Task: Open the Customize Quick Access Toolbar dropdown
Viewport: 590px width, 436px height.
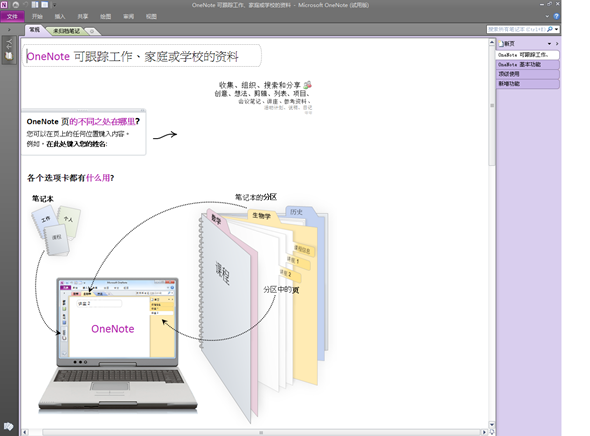Action: point(54,5)
